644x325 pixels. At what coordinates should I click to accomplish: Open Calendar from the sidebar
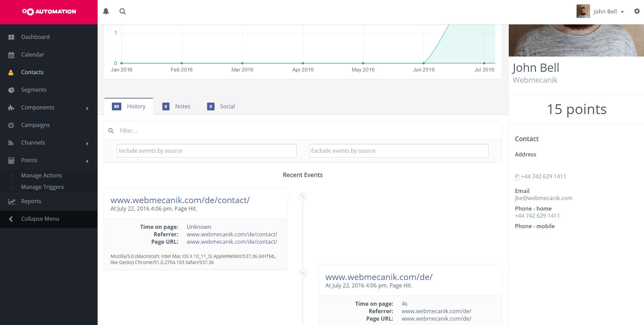pos(33,55)
